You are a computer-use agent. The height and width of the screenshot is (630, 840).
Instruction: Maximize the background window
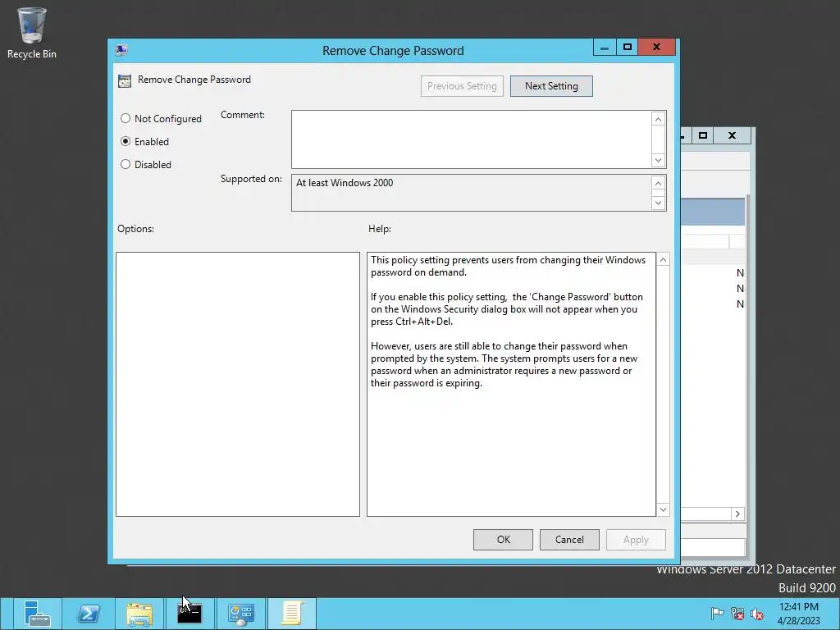(x=703, y=135)
